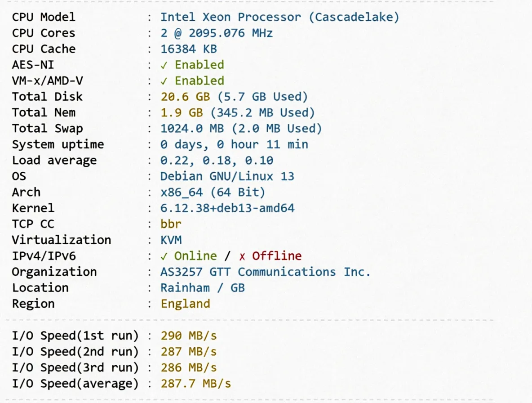Click the 'CPU Cache' label
Screen dimensions: 532x403
pyautogui.click(x=44, y=49)
